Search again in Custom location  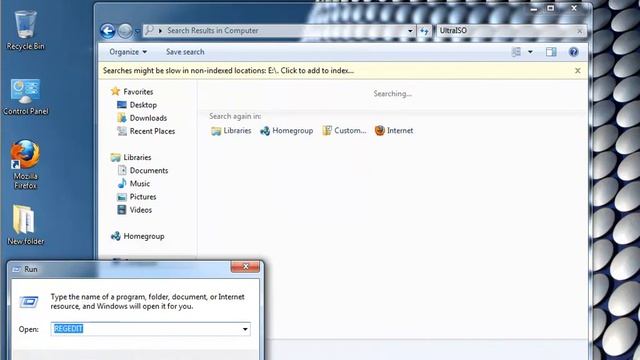[344, 131]
